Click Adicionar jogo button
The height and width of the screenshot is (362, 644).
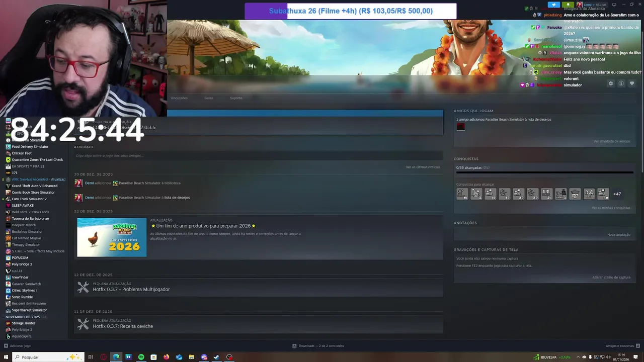pos(17,346)
